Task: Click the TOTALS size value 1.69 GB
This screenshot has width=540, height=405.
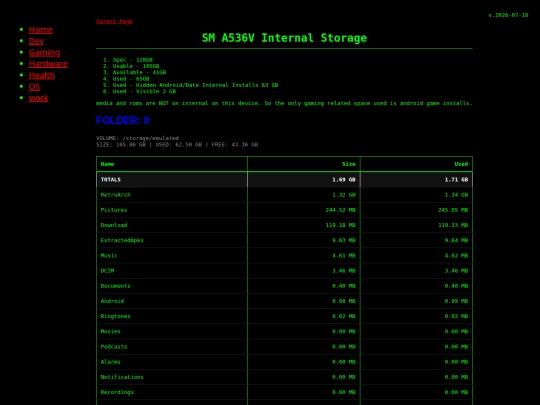Action: click(x=344, y=179)
